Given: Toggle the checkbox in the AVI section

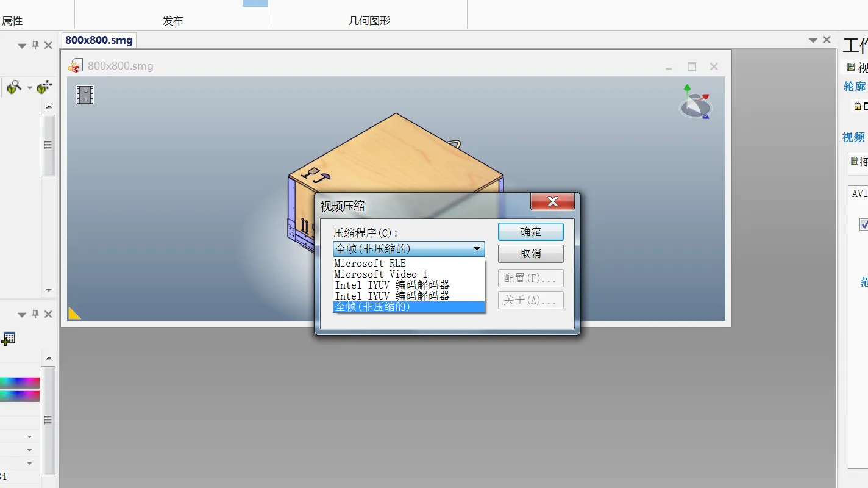Looking at the screenshot, I should (x=864, y=224).
